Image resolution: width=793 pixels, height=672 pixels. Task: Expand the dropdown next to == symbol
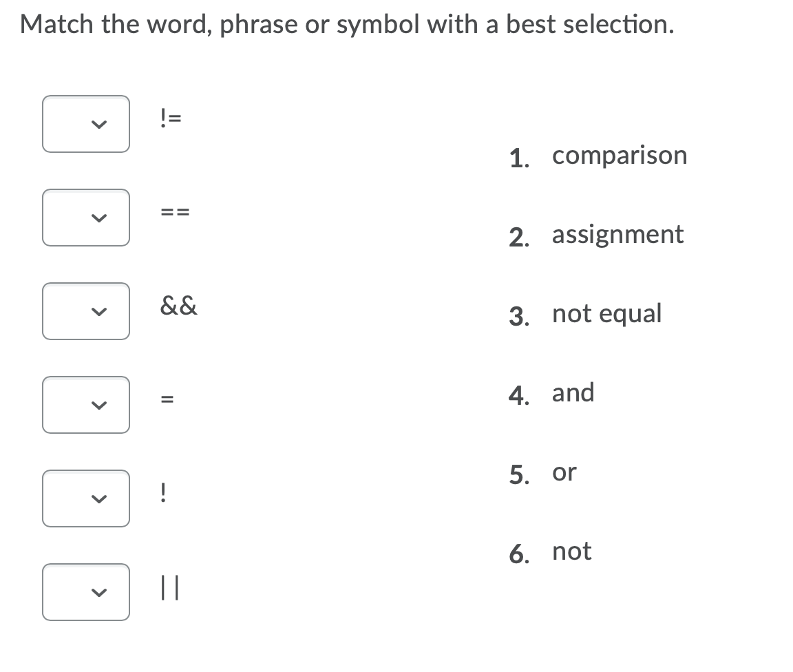point(86,218)
